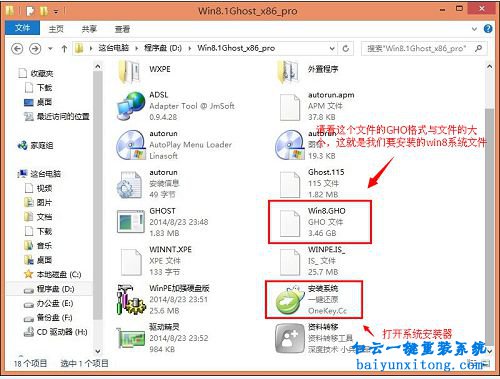Viewport: 500px width, 379px height.
Task: Select the autorun 安装信息 gear icon
Action: (129, 185)
